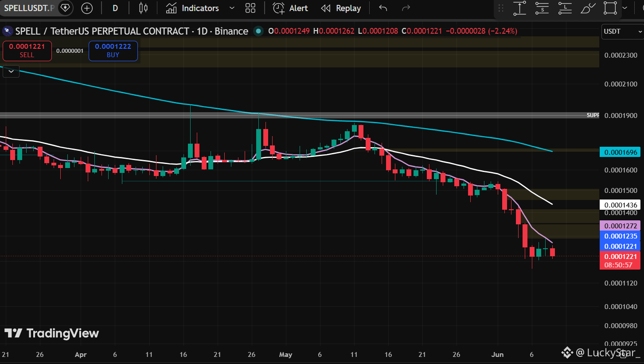
Task: Click the dotted grip of the drawing toolbar
Action: click(x=501, y=8)
